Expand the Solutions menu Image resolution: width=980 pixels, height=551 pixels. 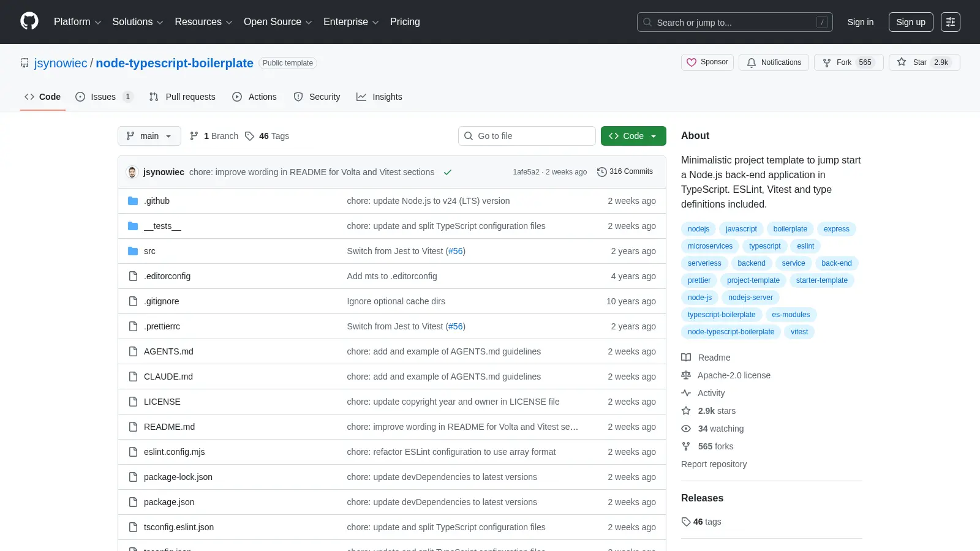point(138,22)
